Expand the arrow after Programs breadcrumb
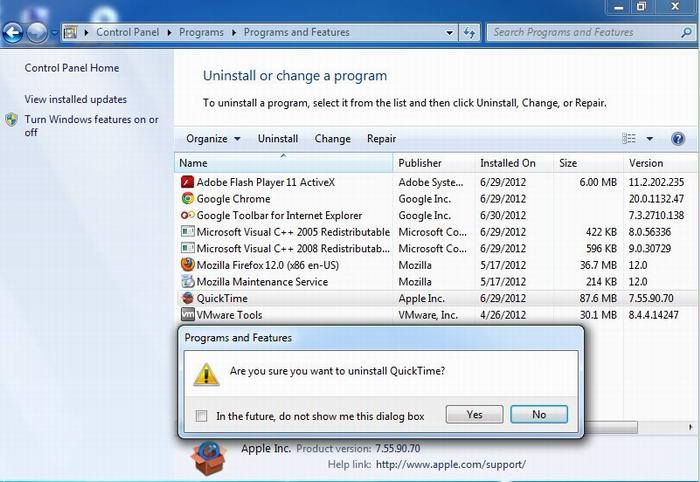Viewport: 700px width, 482px height. pos(234,33)
